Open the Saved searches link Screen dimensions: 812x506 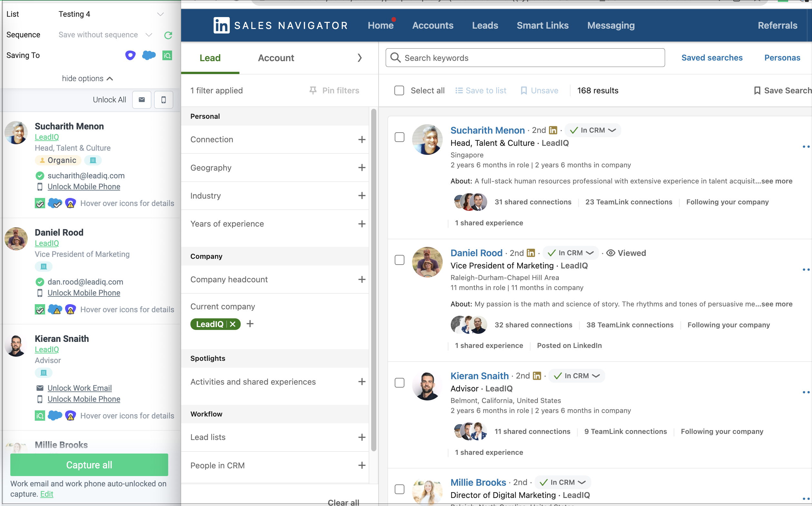tap(712, 58)
